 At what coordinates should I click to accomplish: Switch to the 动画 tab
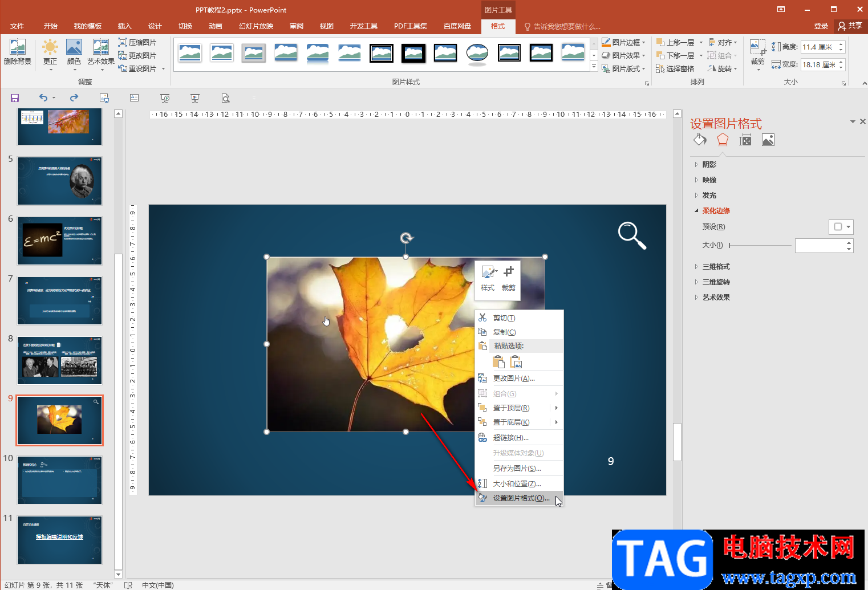click(215, 26)
